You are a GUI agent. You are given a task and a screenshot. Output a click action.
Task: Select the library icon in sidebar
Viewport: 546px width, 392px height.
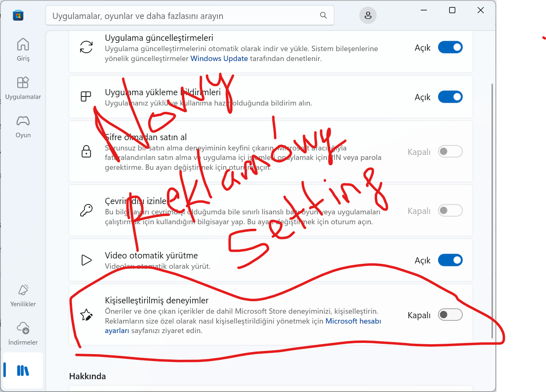click(23, 371)
